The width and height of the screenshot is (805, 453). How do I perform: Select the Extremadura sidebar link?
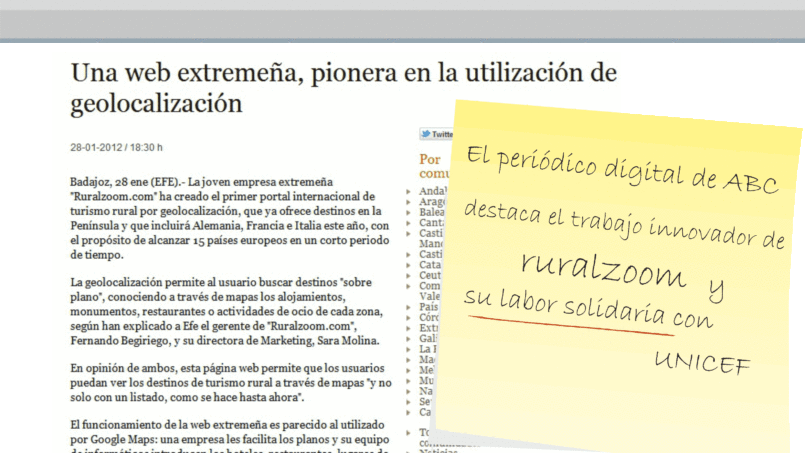coord(429,328)
